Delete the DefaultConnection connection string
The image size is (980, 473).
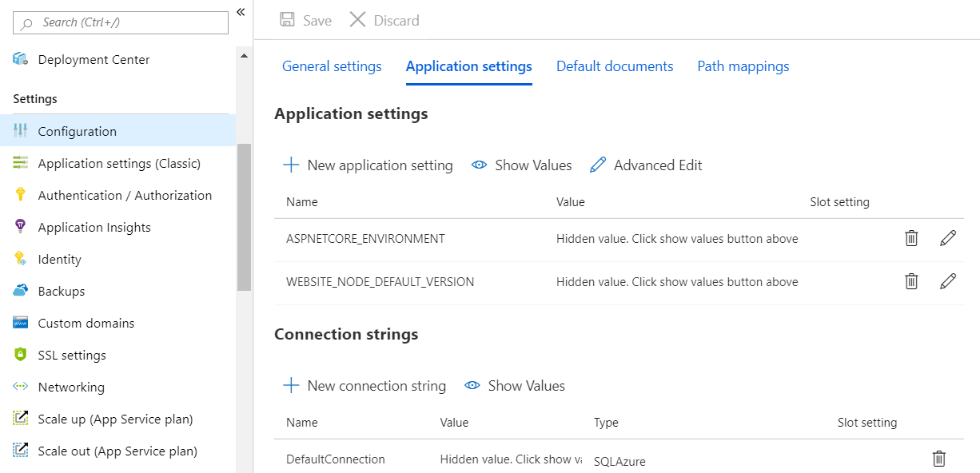pos(939,459)
